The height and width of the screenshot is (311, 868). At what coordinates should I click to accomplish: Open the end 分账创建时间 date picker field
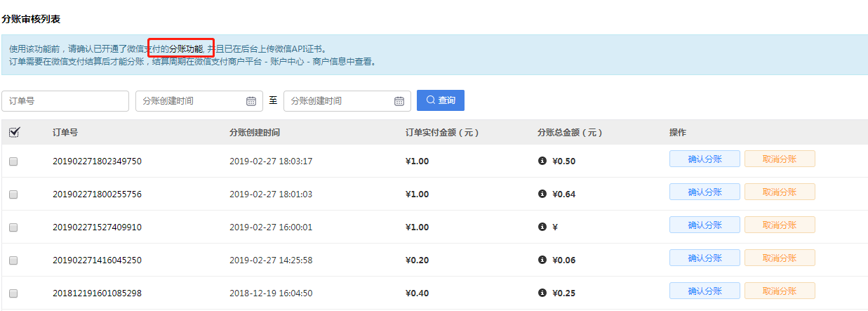[x=338, y=101]
